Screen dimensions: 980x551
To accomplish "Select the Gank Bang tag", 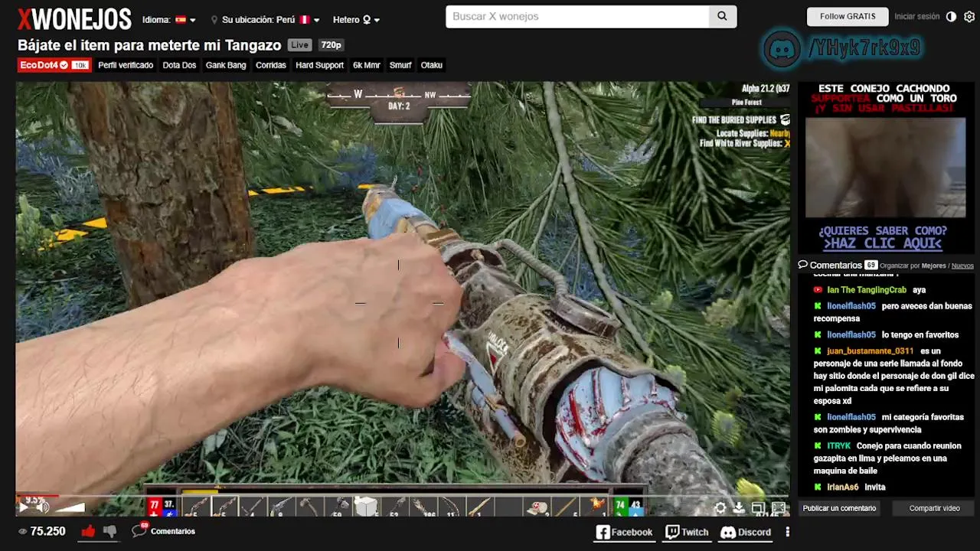I will click(x=226, y=65).
